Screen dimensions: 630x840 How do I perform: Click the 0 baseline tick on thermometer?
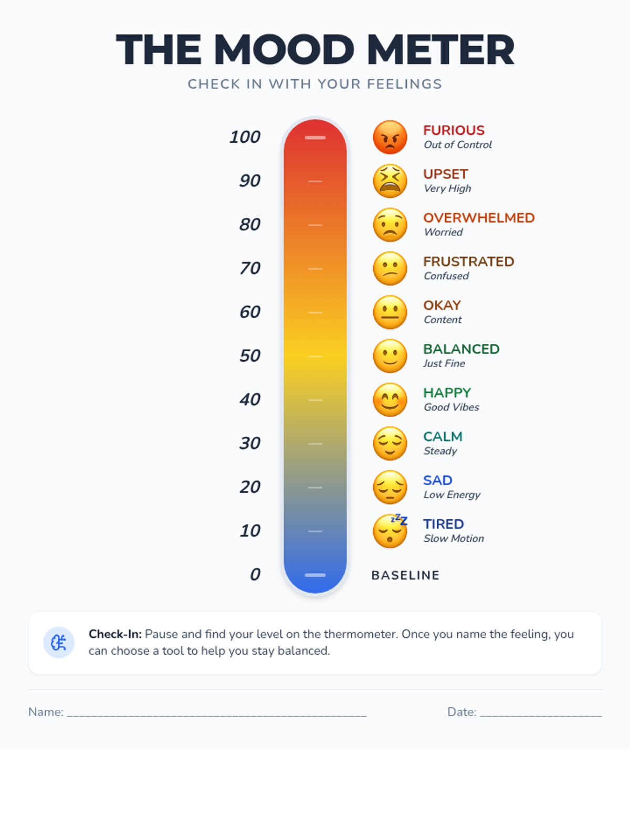(x=315, y=575)
